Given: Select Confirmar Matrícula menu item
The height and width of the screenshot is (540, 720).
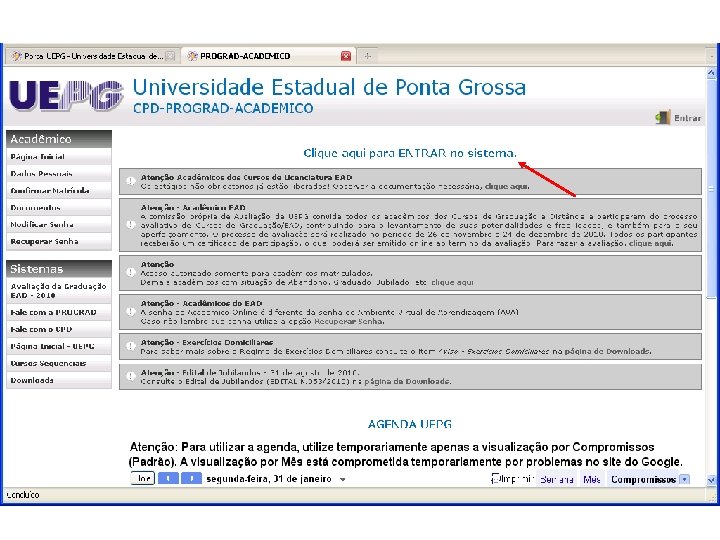Looking at the screenshot, I should pos(59,191).
